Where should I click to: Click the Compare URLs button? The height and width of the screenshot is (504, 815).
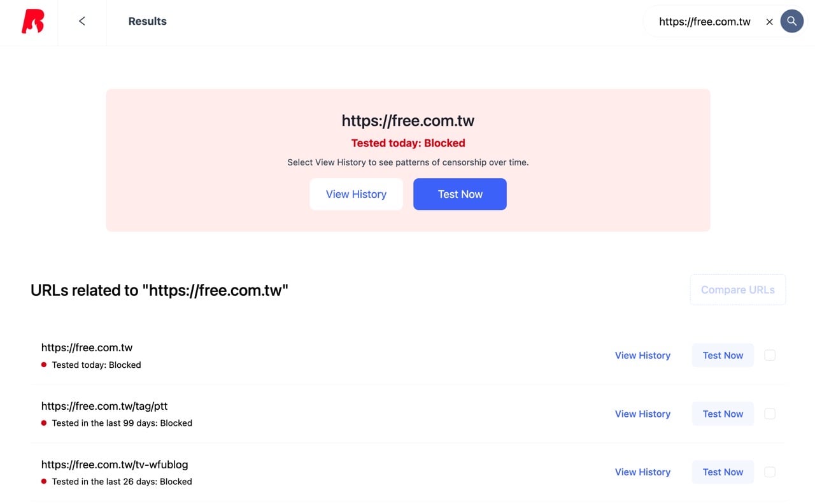pyautogui.click(x=738, y=290)
